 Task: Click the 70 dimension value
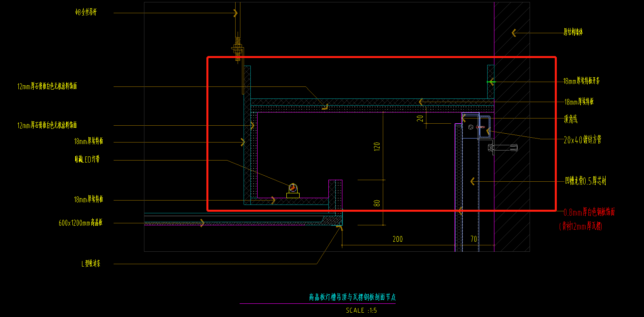(474, 239)
